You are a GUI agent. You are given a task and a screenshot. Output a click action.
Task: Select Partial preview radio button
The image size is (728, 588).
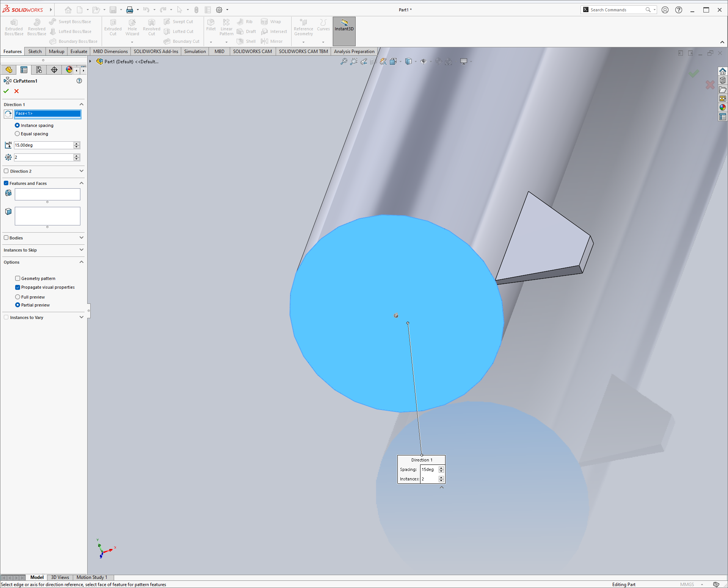point(17,305)
